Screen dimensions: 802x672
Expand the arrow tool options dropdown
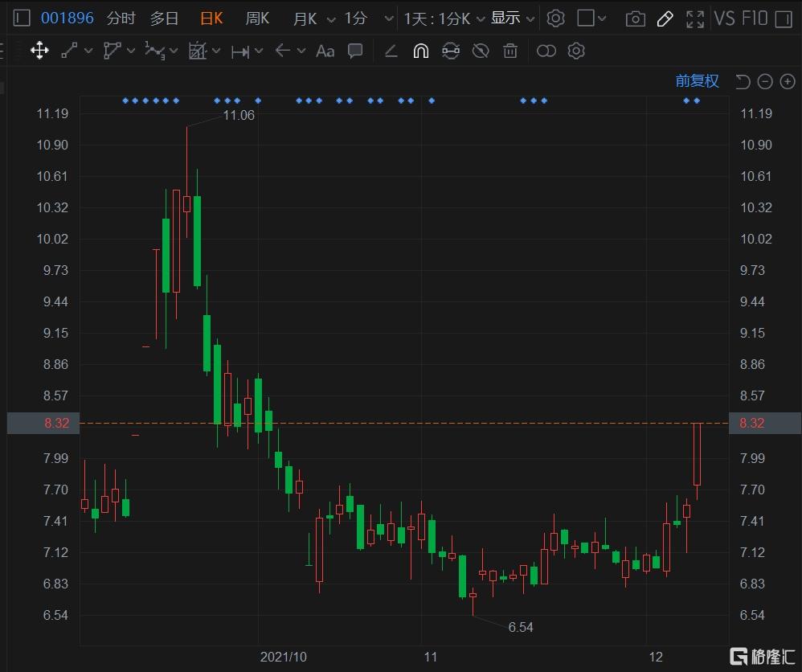301,51
